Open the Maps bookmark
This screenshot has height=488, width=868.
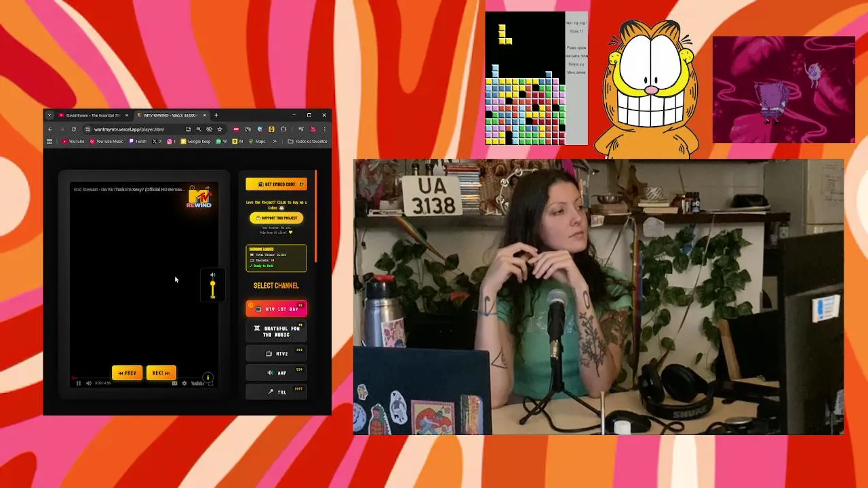tap(257, 142)
